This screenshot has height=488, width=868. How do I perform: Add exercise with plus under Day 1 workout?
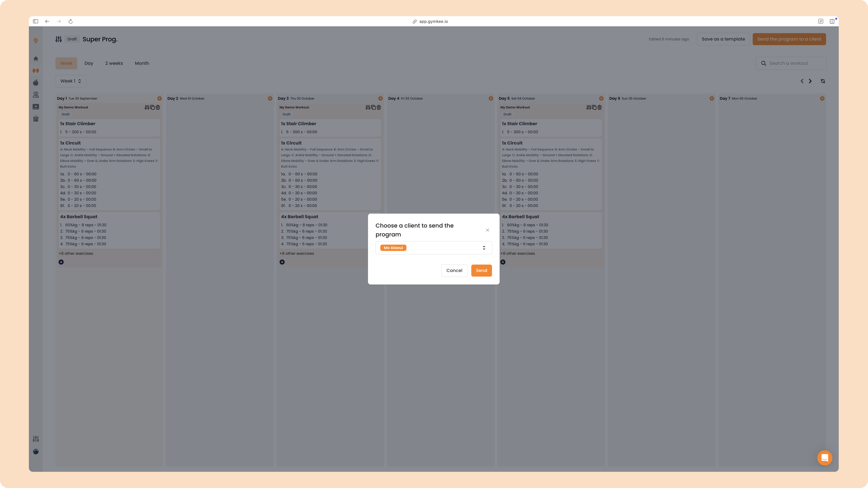[x=61, y=262]
